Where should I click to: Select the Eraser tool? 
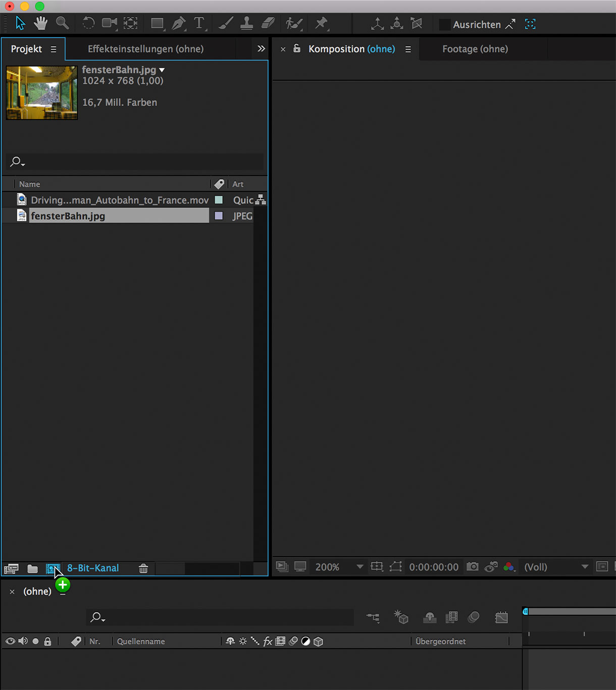(x=268, y=23)
